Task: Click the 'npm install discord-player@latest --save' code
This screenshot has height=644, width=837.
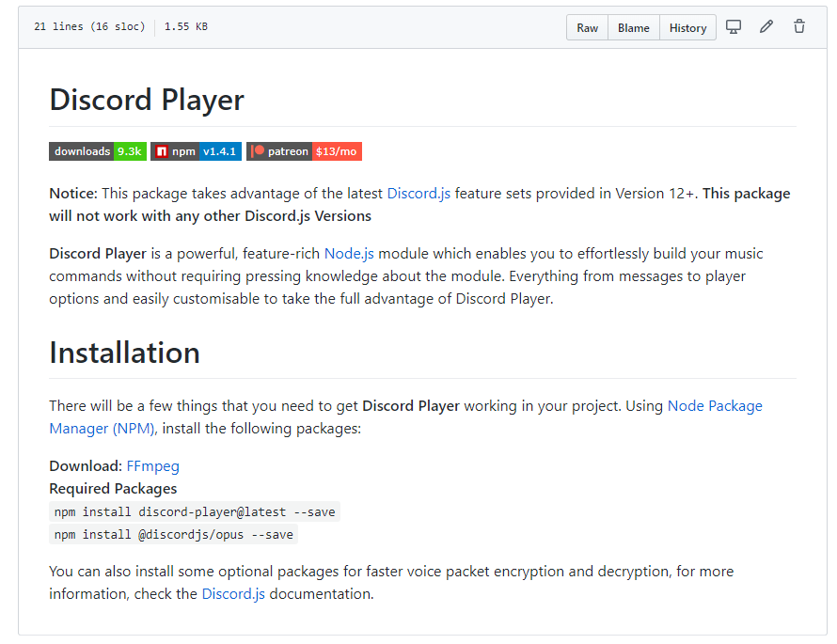Action: [x=195, y=512]
